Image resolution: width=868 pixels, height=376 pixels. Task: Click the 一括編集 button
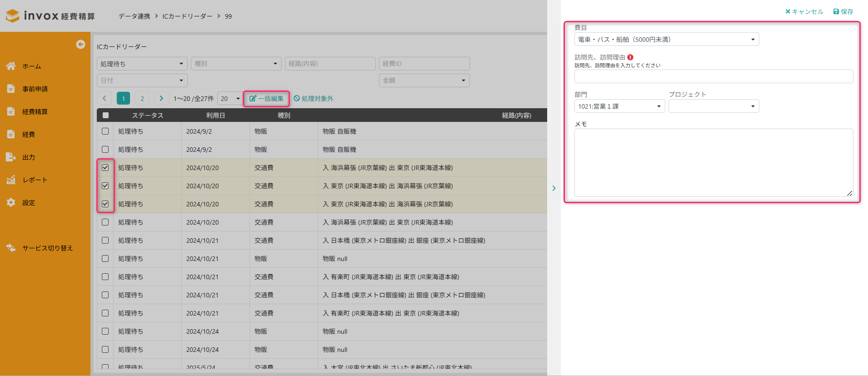click(266, 99)
